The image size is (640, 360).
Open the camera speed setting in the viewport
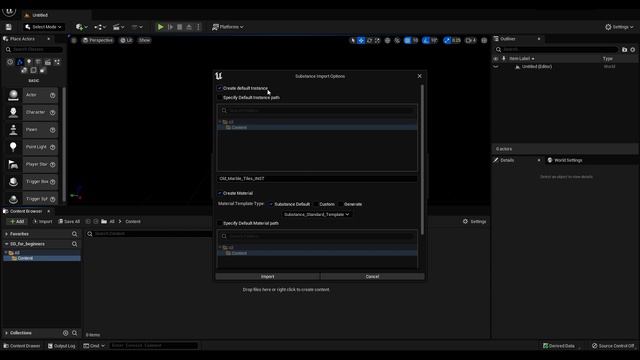[471, 40]
